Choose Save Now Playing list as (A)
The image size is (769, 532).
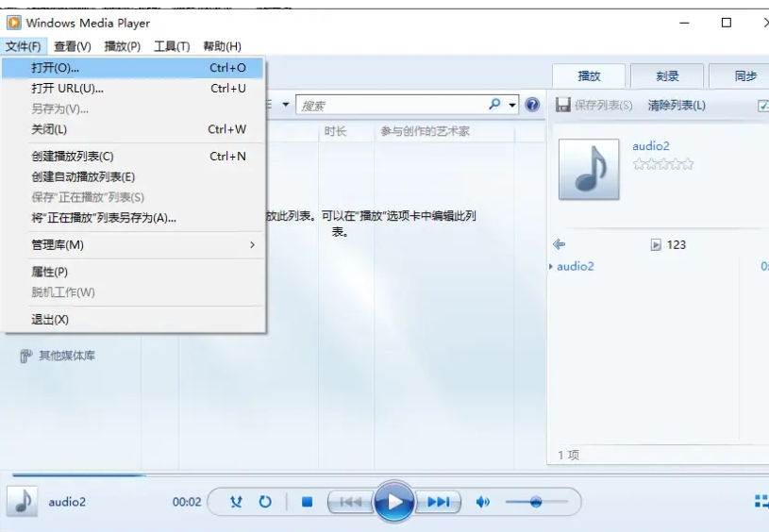point(132,218)
